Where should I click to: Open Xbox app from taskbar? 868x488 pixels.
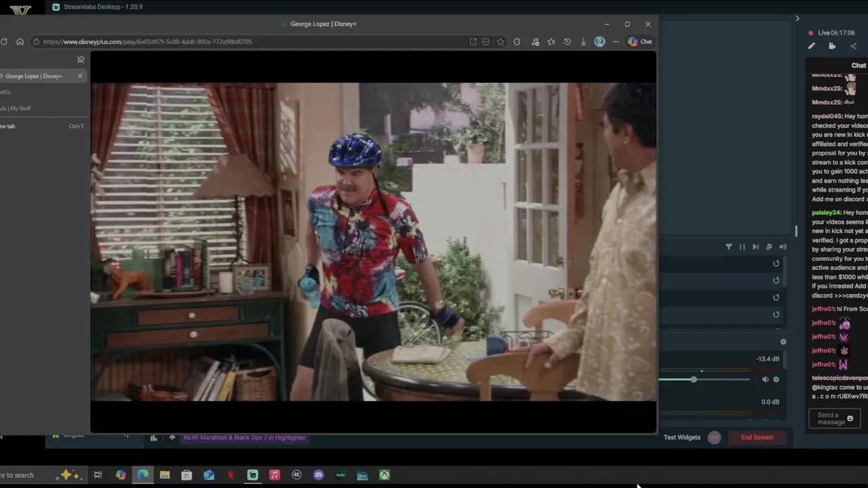[384, 475]
